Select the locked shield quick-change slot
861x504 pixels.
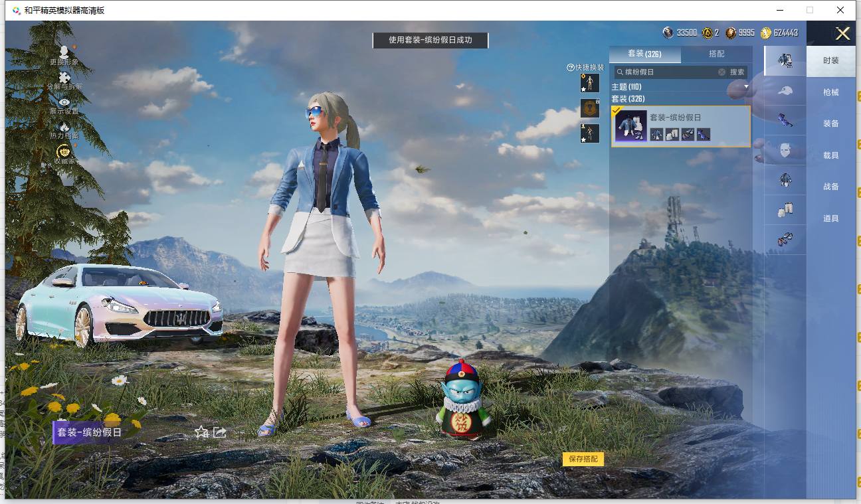tap(589, 108)
